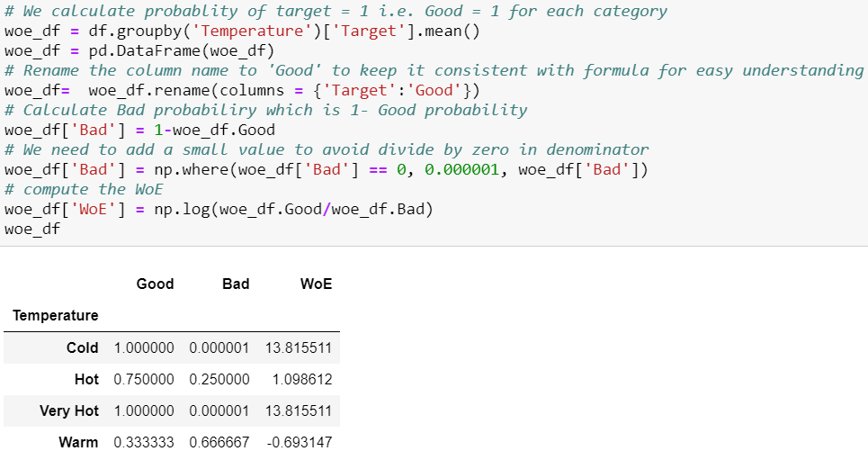The height and width of the screenshot is (460, 868).
Task: Select the 'Warm' row label
Action: 78,442
